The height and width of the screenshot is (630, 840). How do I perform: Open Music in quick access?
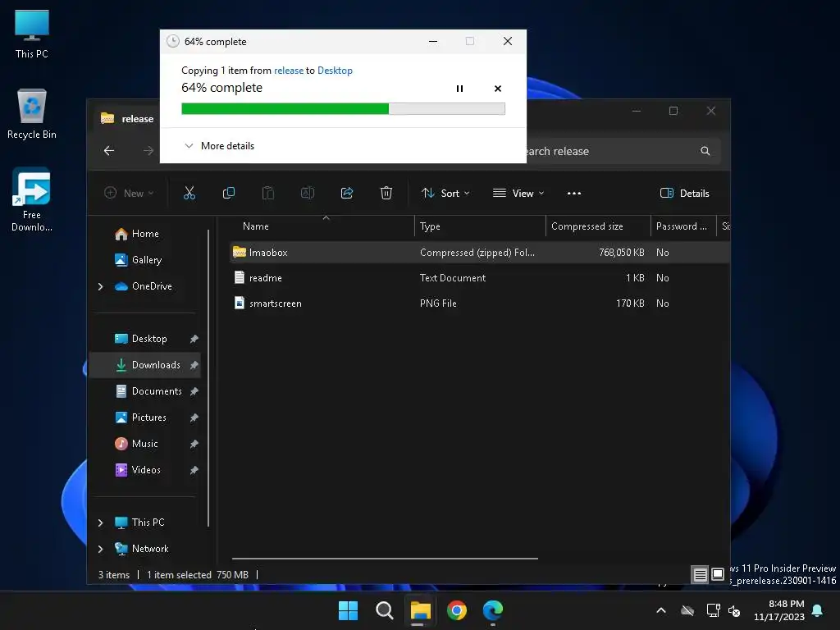tap(144, 444)
